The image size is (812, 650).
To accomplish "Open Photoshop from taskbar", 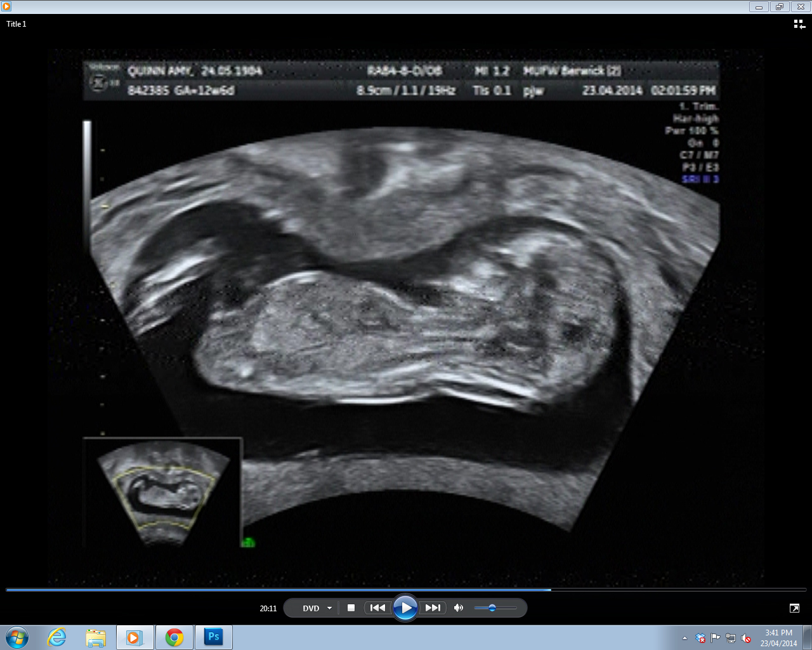I will coord(214,637).
